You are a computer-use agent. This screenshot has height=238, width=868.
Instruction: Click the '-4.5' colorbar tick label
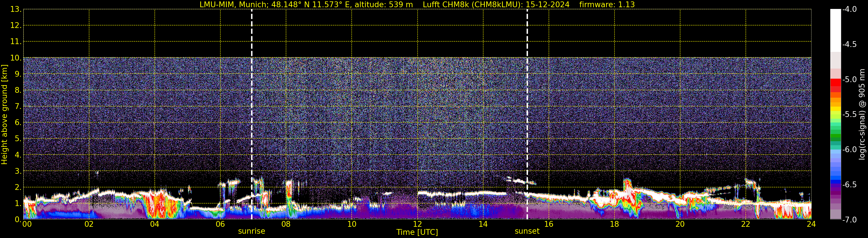tap(850, 44)
